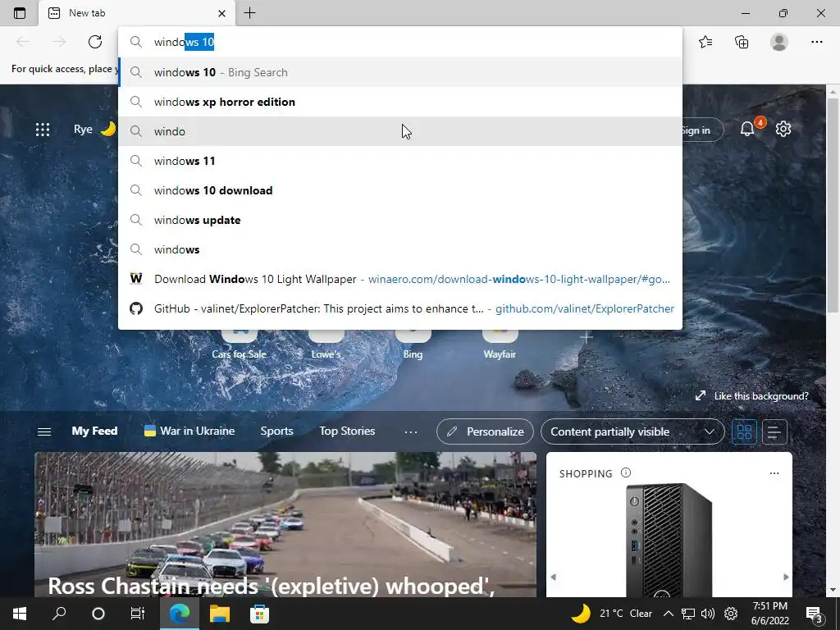Open the Windows Start menu

coord(20,614)
